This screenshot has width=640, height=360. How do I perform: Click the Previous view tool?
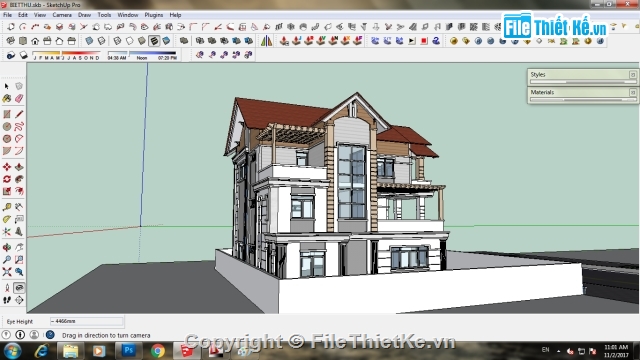tap(19, 272)
